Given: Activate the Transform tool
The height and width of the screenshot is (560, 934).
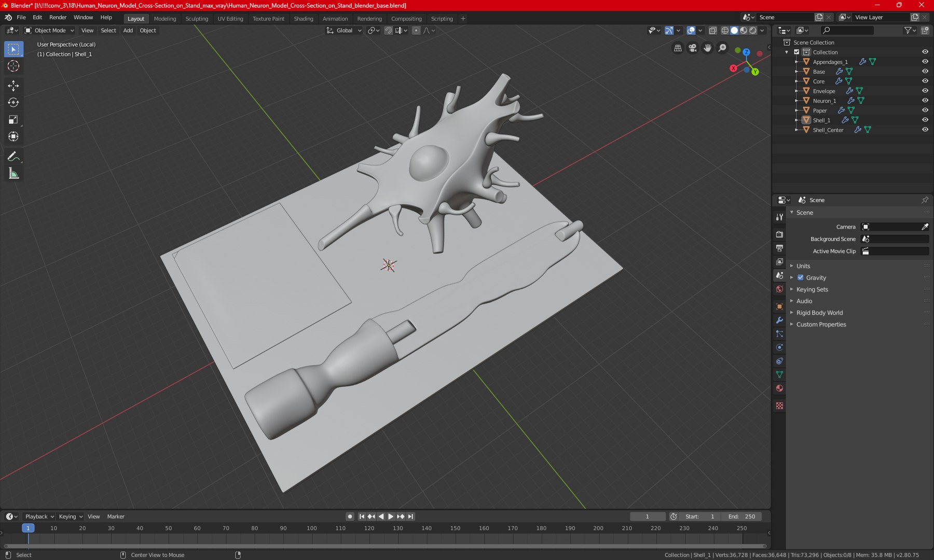Looking at the screenshot, I should click(x=13, y=137).
